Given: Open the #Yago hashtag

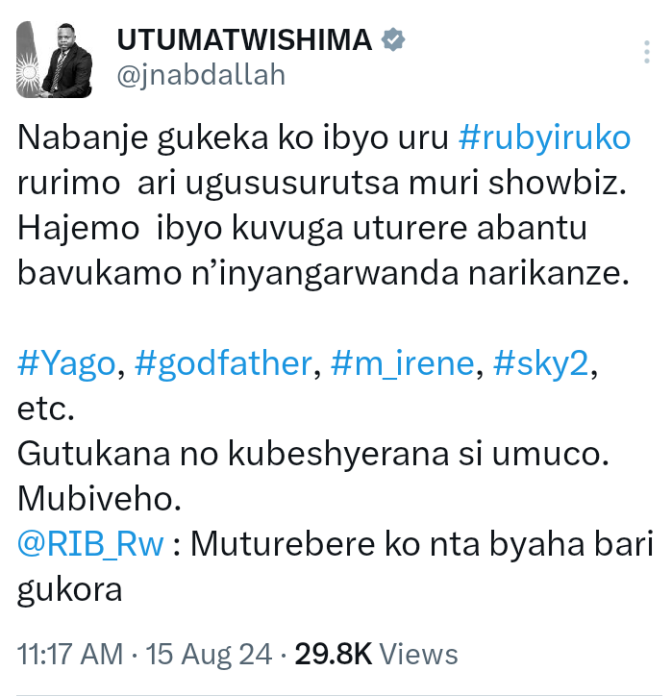Looking at the screenshot, I should coord(67,364).
